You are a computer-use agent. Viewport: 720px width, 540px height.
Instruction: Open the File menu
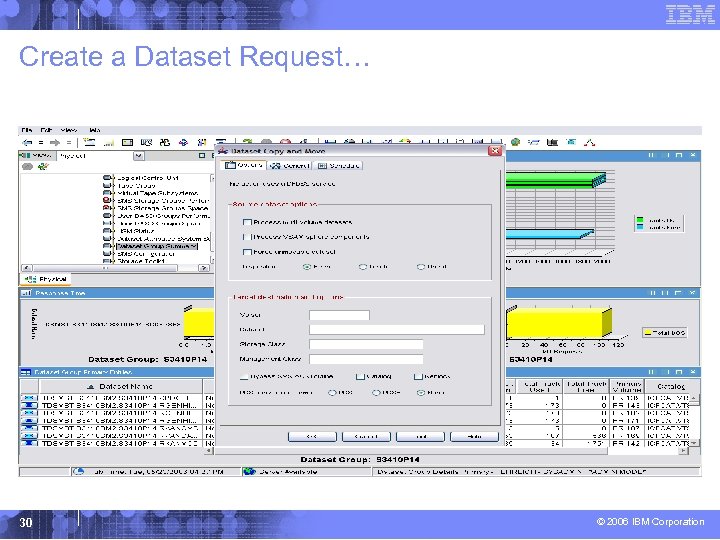27,130
